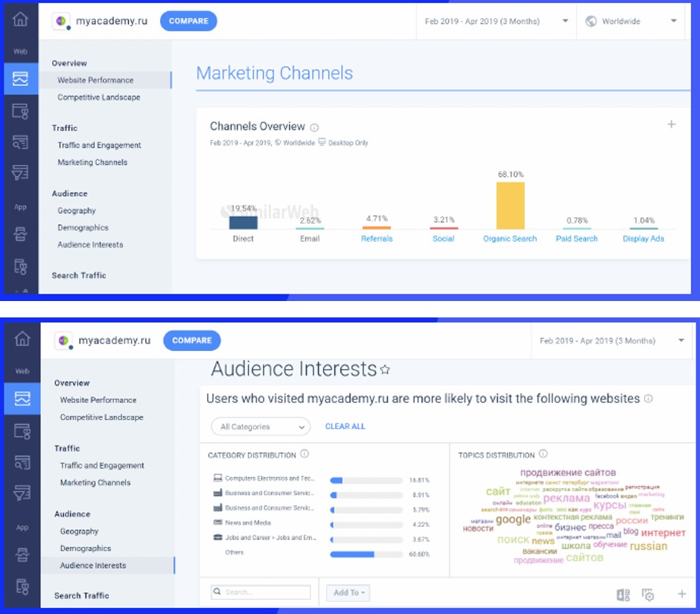The height and width of the screenshot is (614, 700).
Task: Open the Worldwide country dropdown
Action: [631, 22]
